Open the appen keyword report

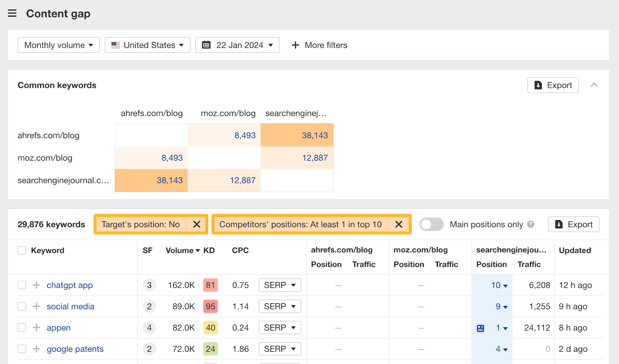pyautogui.click(x=58, y=328)
